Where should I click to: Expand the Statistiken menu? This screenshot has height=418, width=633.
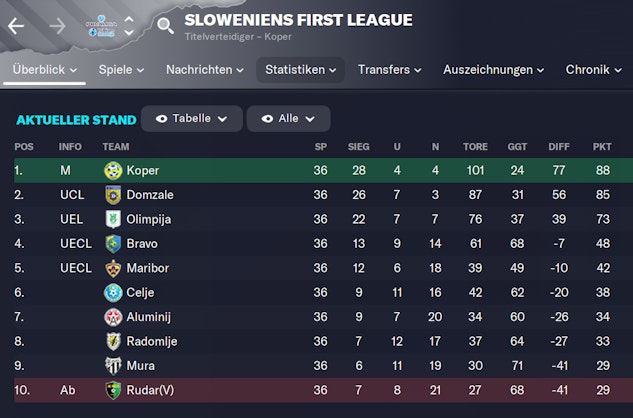pyautogui.click(x=300, y=70)
